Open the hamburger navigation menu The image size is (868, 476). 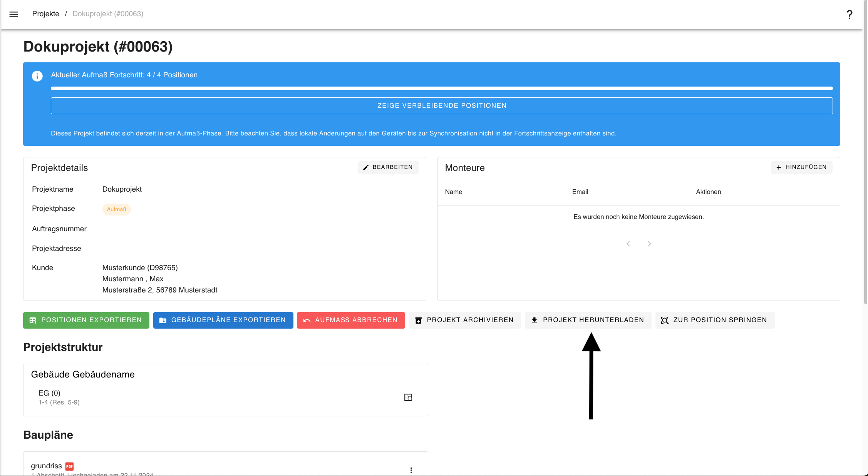click(13, 14)
